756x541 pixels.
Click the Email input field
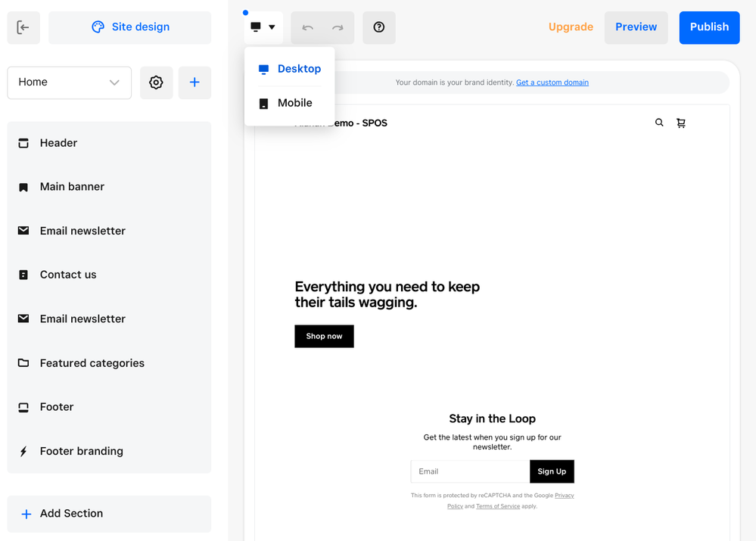pyautogui.click(x=470, y=471)
